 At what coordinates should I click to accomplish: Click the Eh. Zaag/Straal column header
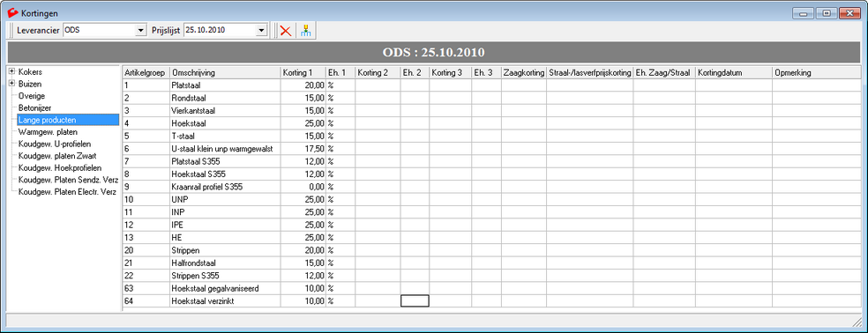664,73
